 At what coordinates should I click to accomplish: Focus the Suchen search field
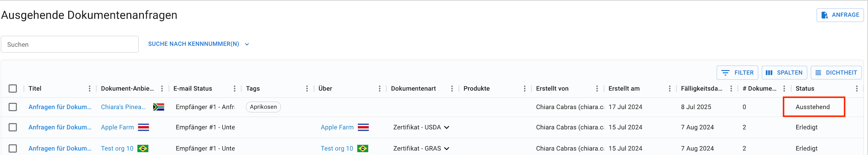[x=70, y=44]
